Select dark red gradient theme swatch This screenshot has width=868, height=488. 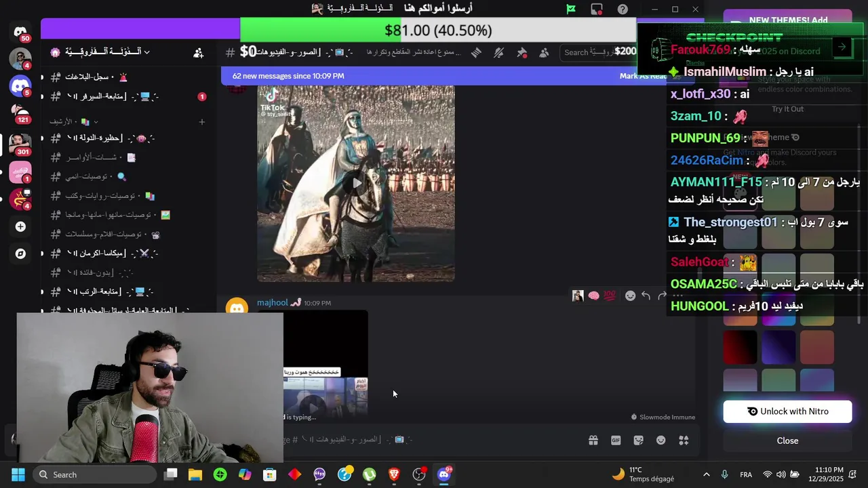(740, 348)
